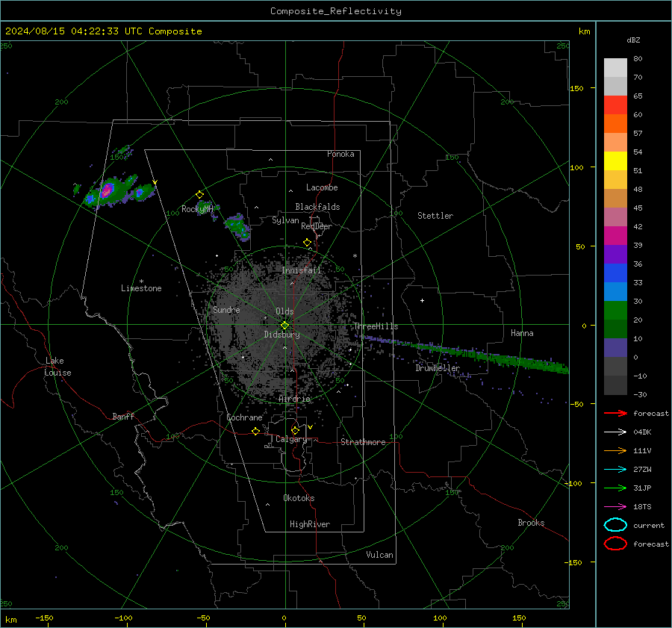Viewport: 672px width, 628px height.
Task: Click the Lake Louise label
Action: [57, 367]
